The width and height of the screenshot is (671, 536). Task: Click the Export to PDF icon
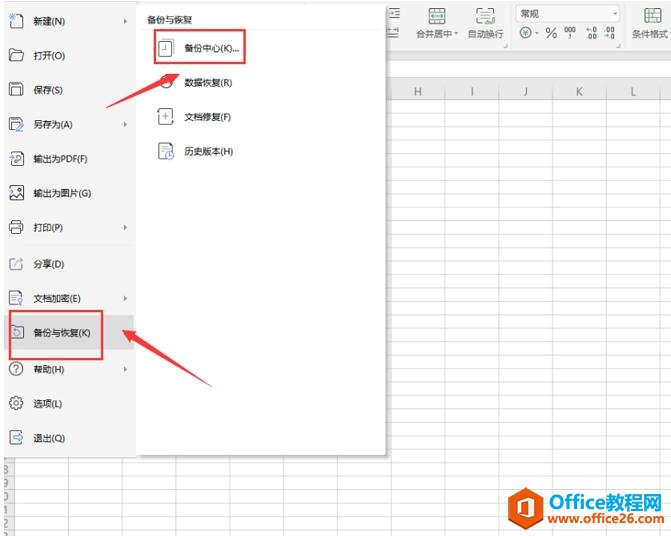pos(16,159)
